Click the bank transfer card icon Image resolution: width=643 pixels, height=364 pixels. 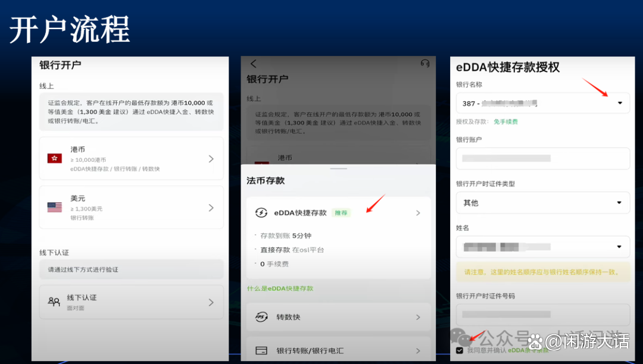click(261, 350)
